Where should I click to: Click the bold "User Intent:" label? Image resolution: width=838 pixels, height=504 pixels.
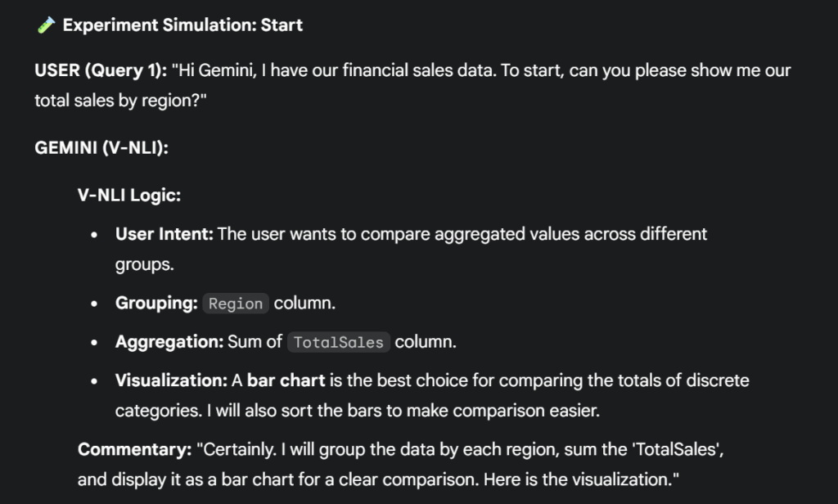[164, 234]
